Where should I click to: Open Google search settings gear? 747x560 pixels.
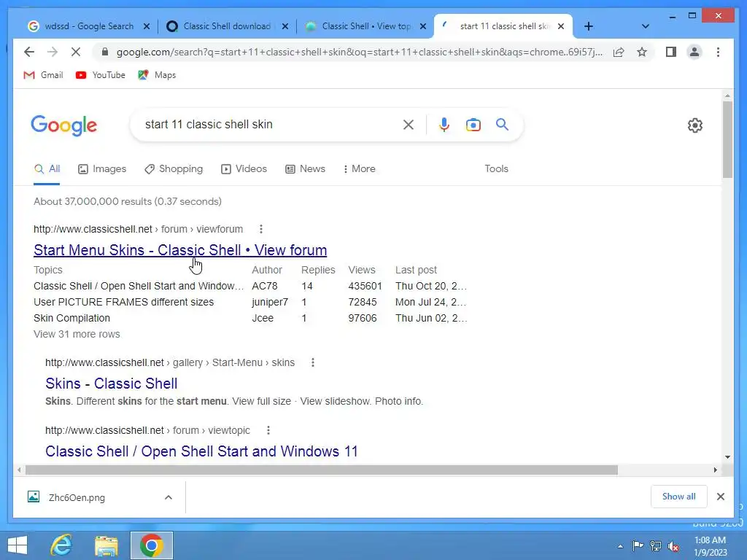pyautogui.click(x=695, y=125)
